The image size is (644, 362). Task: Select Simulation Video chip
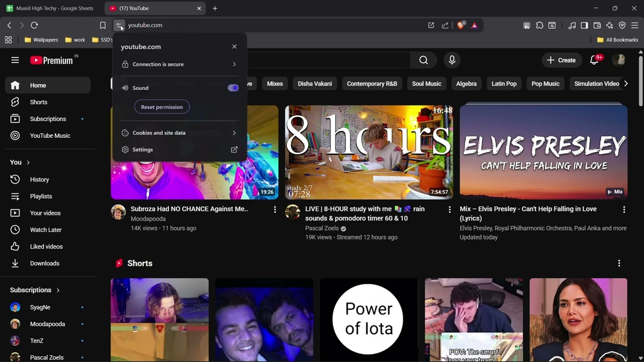point(597,84)
